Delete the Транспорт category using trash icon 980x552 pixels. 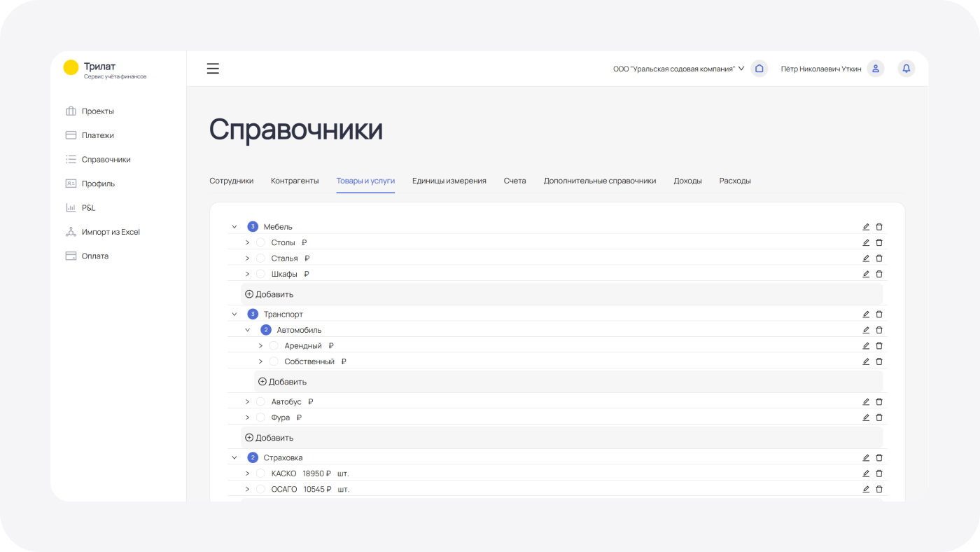coord(879,315)
